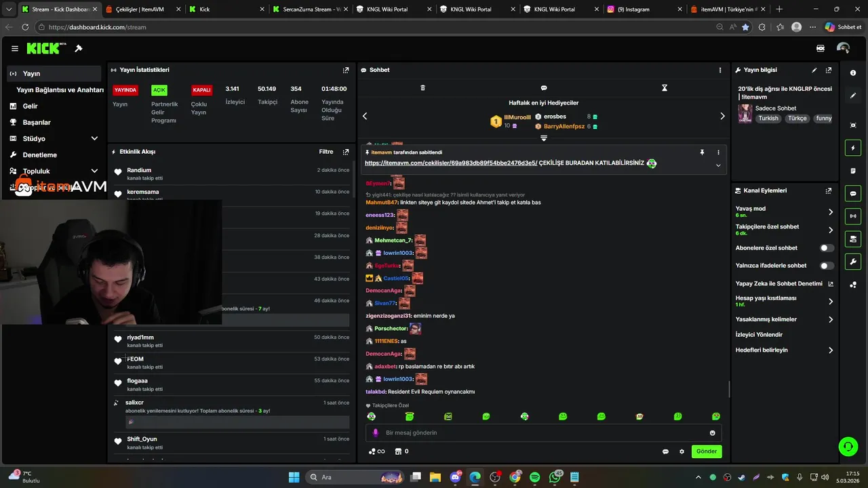This screenshot has height=488, width=868.
Task: Click the gavel moderation icon beside Kick logo
Action: (79, 49)
